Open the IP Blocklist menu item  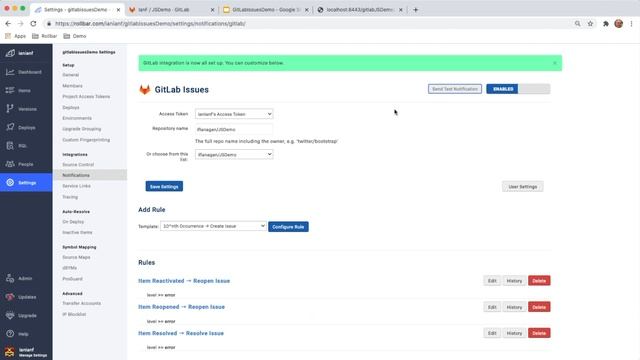coord(74,314)
